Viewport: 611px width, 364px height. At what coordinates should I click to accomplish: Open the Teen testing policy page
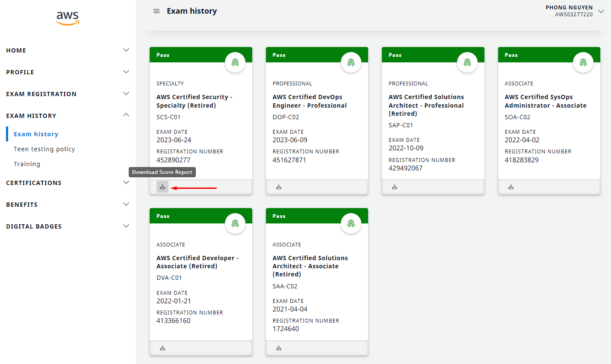point(44,149)
